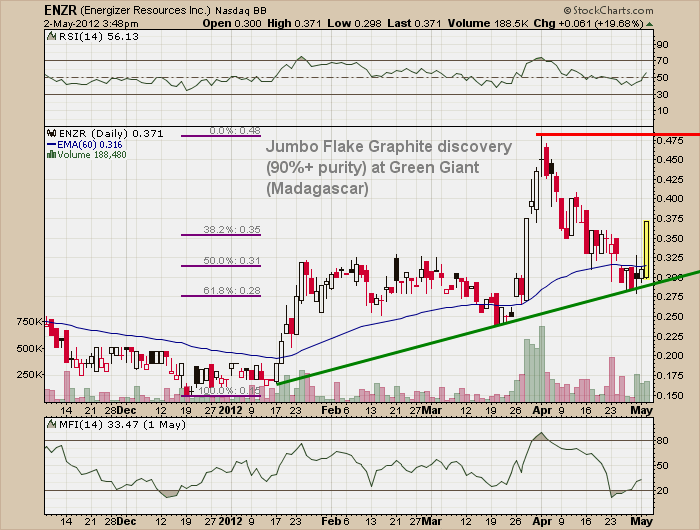Viewport: 700px width, 530px height.
Task: Click the RSI(14) 56.13 label
Action: pos(99,37)
